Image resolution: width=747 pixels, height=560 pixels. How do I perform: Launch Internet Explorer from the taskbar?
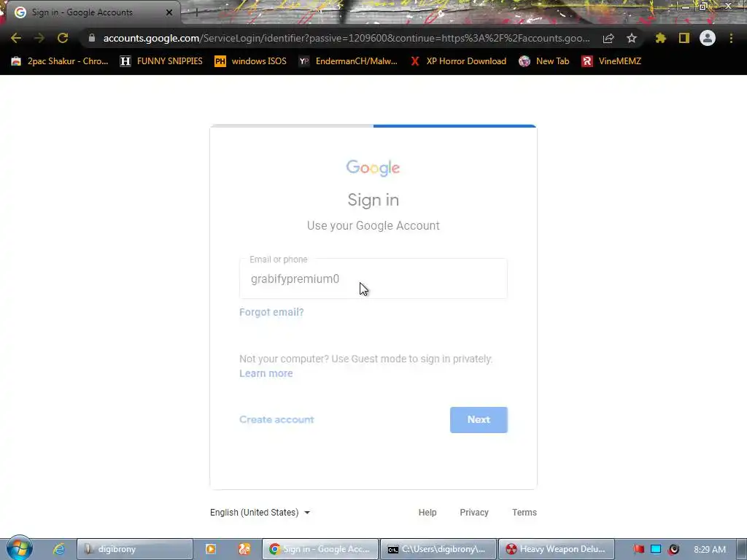(58, 549)
